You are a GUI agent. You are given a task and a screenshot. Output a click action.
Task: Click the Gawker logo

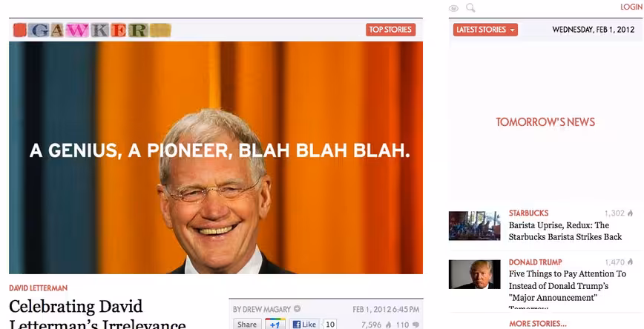(92, 30)
